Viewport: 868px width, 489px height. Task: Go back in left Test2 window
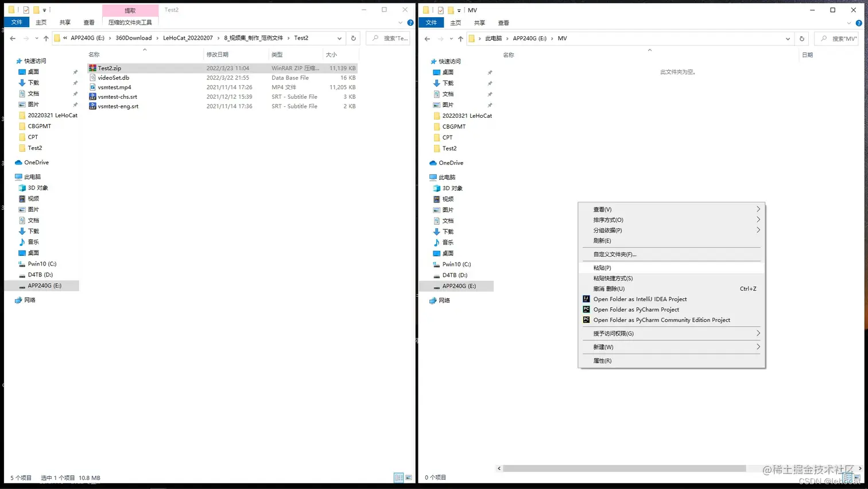tap(13, 38)
